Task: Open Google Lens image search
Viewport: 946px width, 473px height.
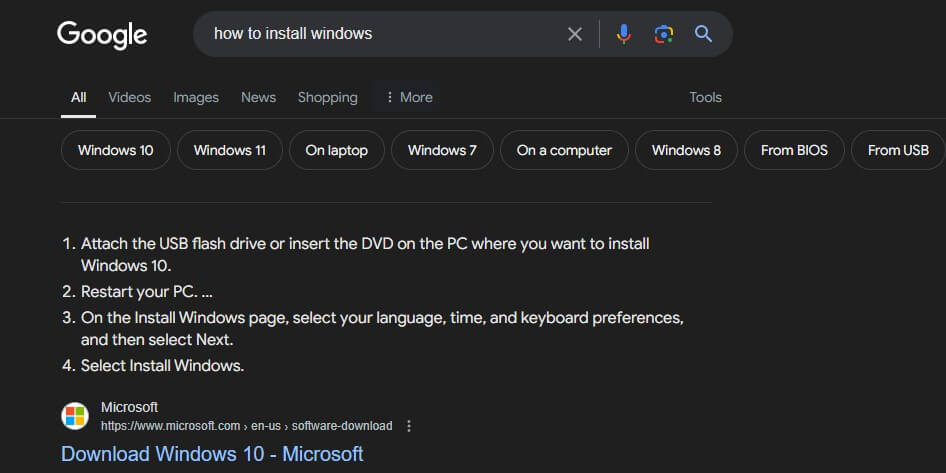Action: [664, 34]
